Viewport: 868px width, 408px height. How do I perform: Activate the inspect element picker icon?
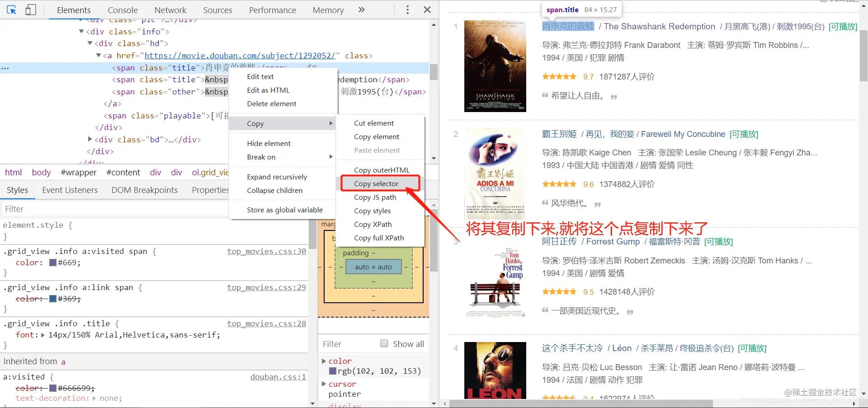11,9
